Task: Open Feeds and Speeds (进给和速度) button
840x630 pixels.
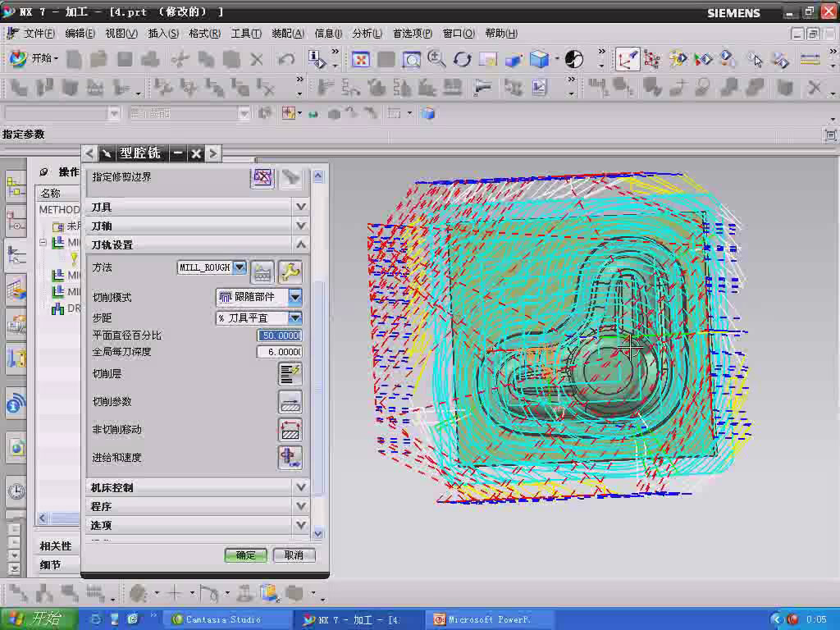Action: click(x=290, y=458)
